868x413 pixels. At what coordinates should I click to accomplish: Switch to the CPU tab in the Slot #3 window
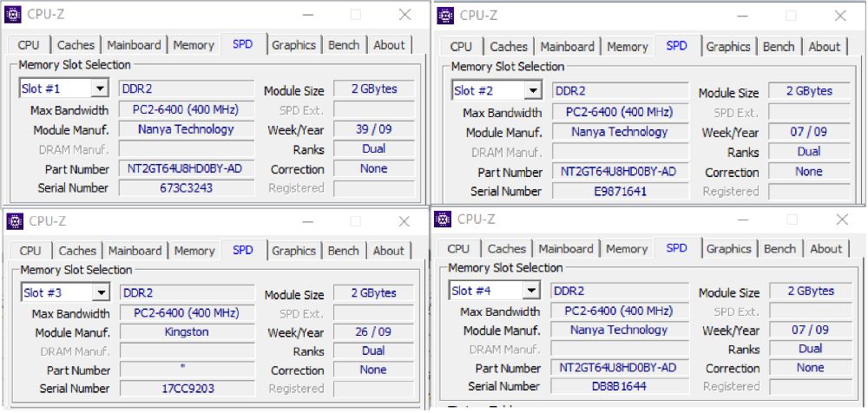(30, 251)
